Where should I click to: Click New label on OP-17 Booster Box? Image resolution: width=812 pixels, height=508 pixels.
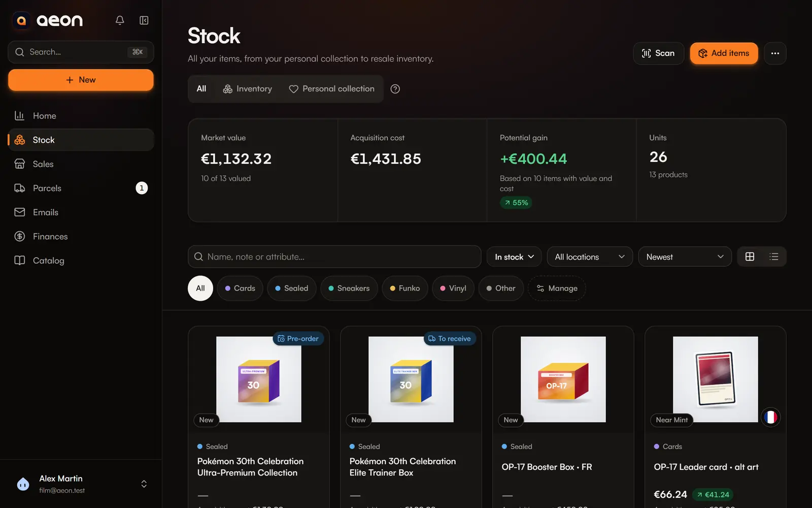click(511, 420)
